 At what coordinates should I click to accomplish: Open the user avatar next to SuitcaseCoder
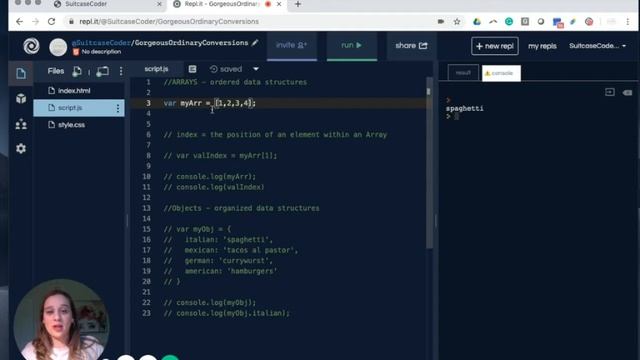coord(58,47)
